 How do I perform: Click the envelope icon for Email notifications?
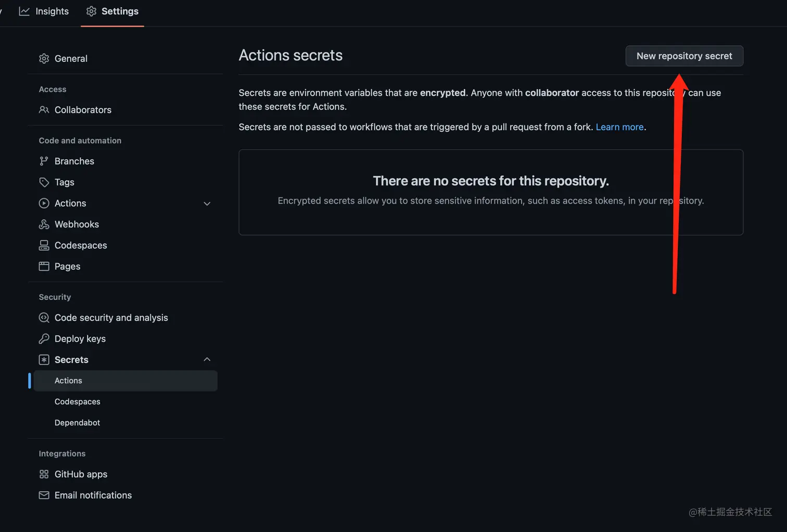(x=44, y=495)
